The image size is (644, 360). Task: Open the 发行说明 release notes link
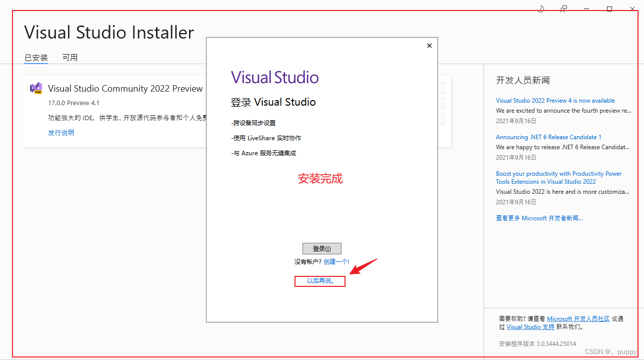pos(61,132)
